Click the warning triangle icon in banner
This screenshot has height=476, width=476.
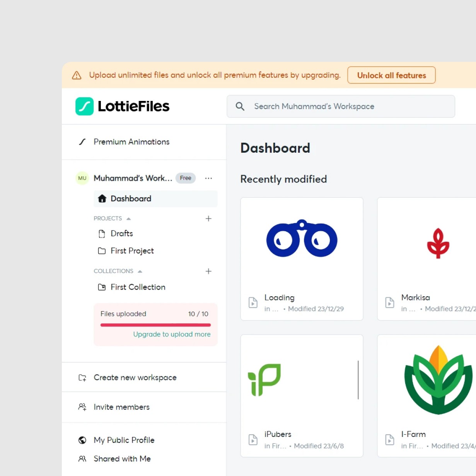(77, 75)
